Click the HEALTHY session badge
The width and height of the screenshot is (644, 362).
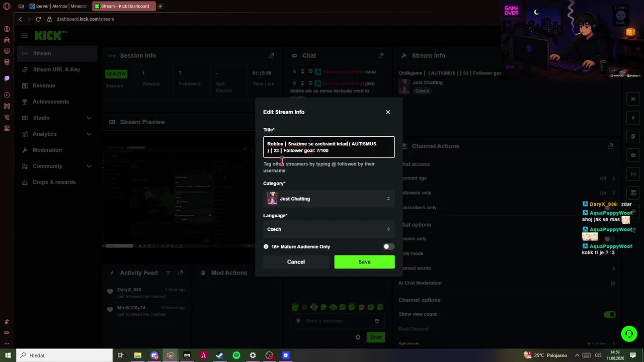pos(116,74)
